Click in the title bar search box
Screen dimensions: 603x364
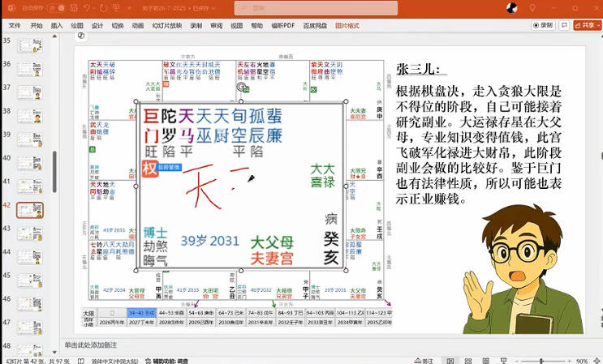click(x=316, y=8)
